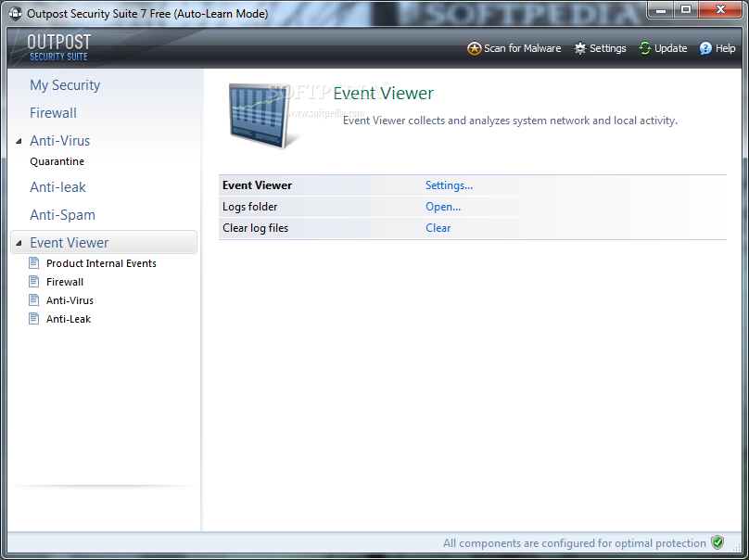Open the Firewall log under Event Viewer
Image resolution: width=749 pixels, height=560 pixels.
point(65,282)
